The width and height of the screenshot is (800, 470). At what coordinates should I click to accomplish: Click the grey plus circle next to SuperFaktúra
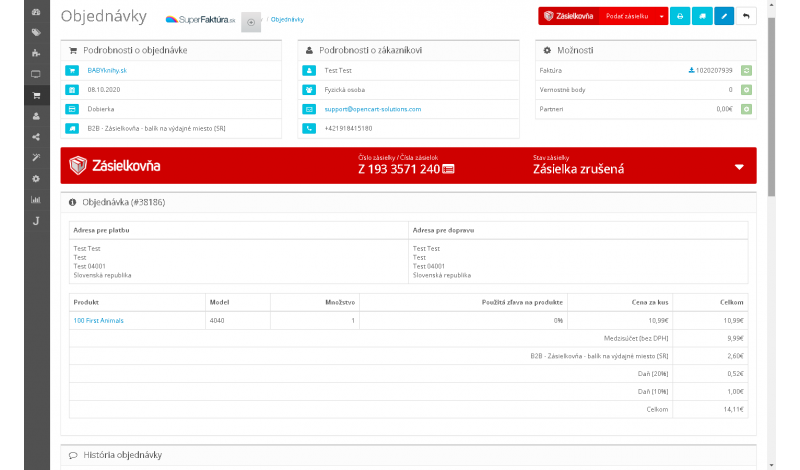coord(251,22)
